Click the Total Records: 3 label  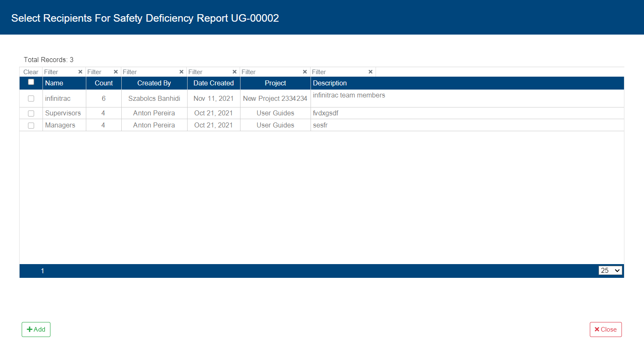click(x=48, y=60)
